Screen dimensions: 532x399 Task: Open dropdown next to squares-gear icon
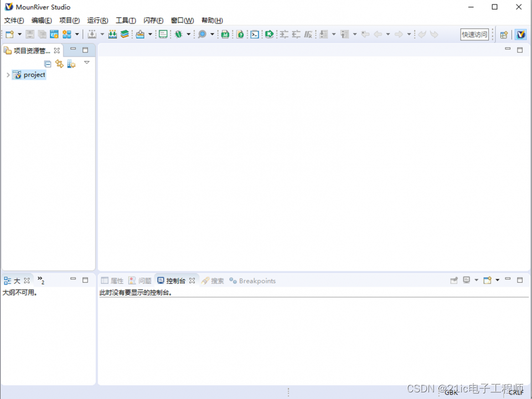coord(77,34)
